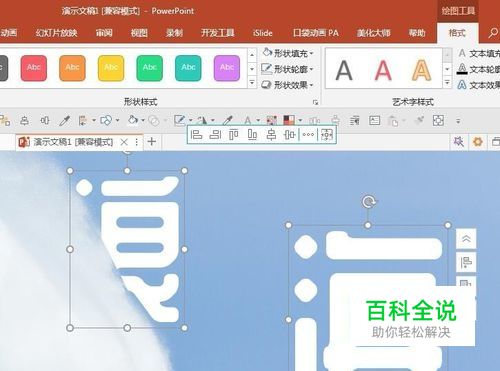Expand the 形状轮廓 dropdown arrow
The height and width of the screenshot is (371, 500).
click(312, 69)
